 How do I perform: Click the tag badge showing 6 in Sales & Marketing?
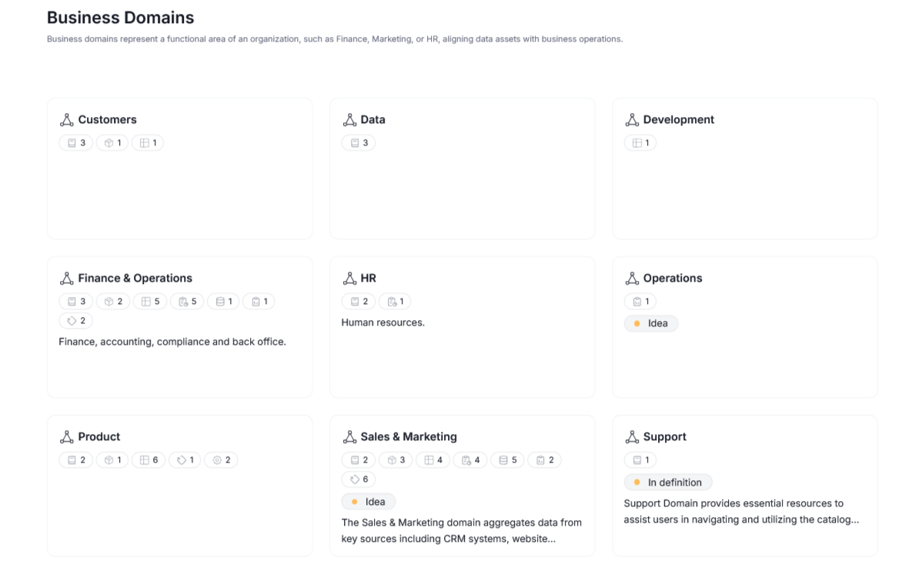click(x=359, y=479)
